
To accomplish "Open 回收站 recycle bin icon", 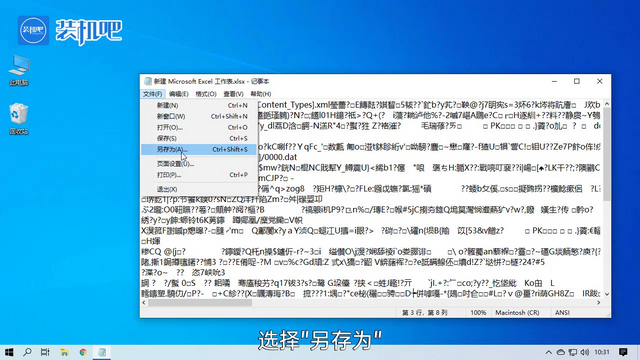I will [19, 119].
